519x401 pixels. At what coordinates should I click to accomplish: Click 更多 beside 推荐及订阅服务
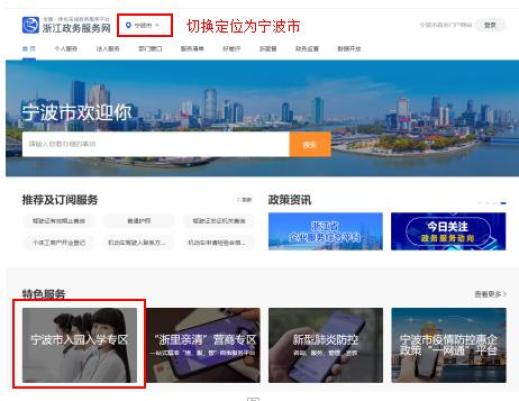point(246,200)
